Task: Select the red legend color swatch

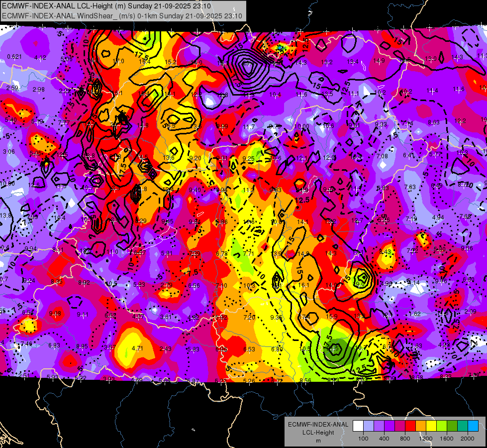Action: tap(410, 426)
